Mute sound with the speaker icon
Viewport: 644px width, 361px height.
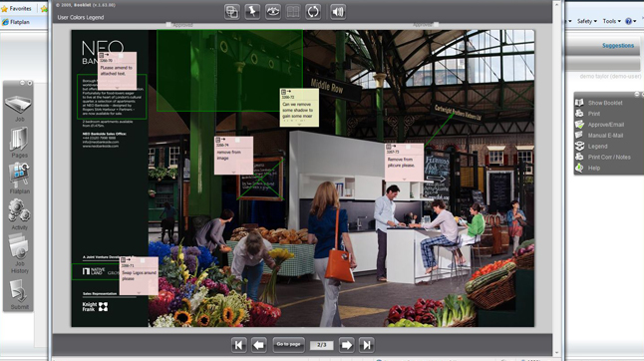click(338, 12)
